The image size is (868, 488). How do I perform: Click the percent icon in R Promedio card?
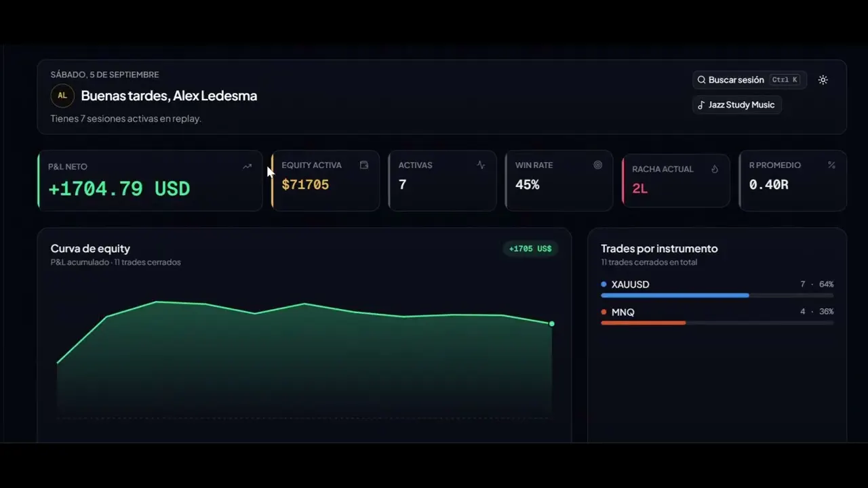point(831,165)
